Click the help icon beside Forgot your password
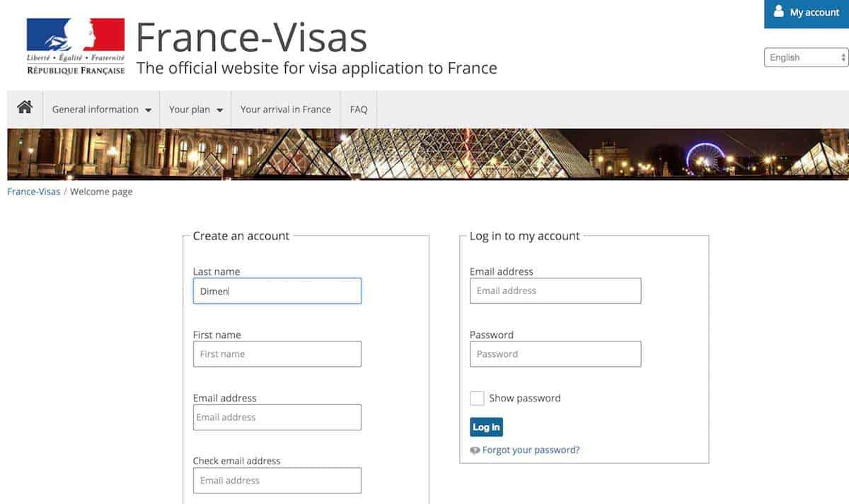Image resolution: width=849 pixels, height=504 pixels. click(475, 450)
